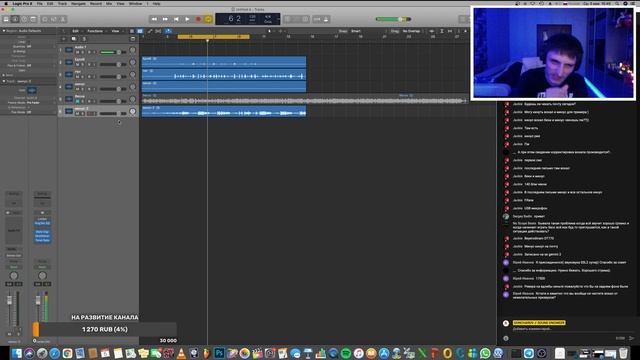
Task: Click the Fast Forward transport button
Action: 165,19
